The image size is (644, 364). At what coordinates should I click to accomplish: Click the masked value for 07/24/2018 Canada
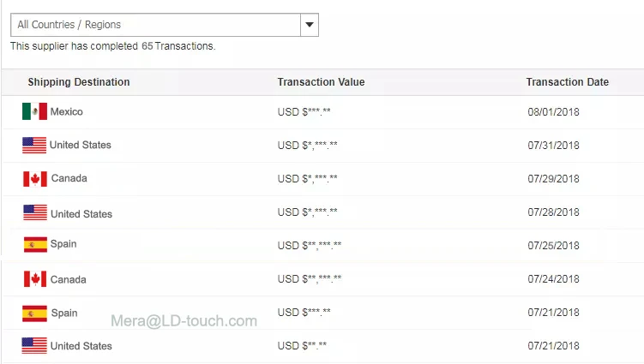(x=310, y=279)
